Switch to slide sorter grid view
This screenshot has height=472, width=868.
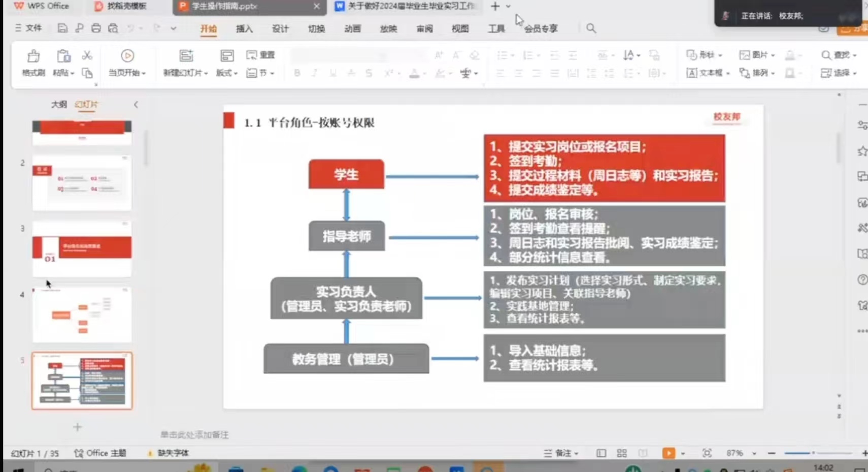(x=622, y=453)
